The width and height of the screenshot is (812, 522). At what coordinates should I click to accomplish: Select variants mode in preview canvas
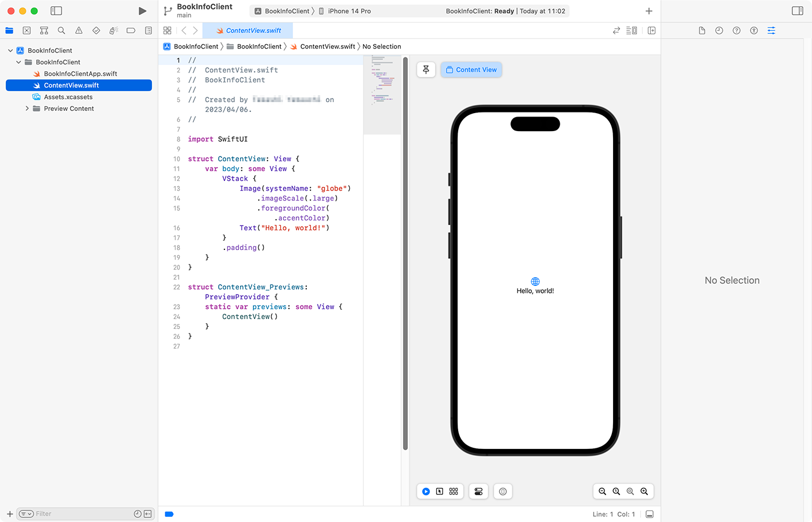tap(454, 491)
